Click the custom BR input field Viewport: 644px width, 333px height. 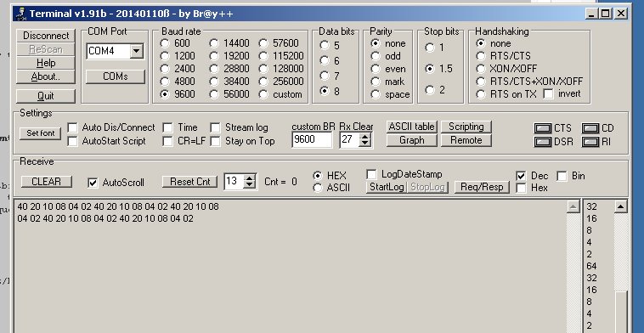312,139
